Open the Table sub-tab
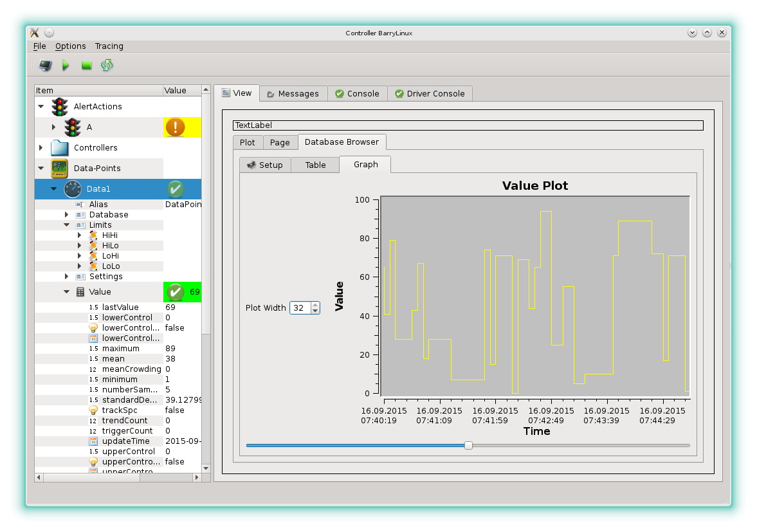Viewport: 757px width, 532px height. tap(315, 165)
